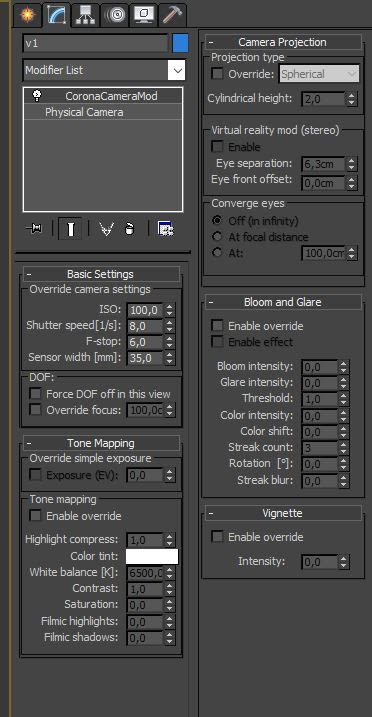Open the Modifier List dropdown

[x=104, y=70]
